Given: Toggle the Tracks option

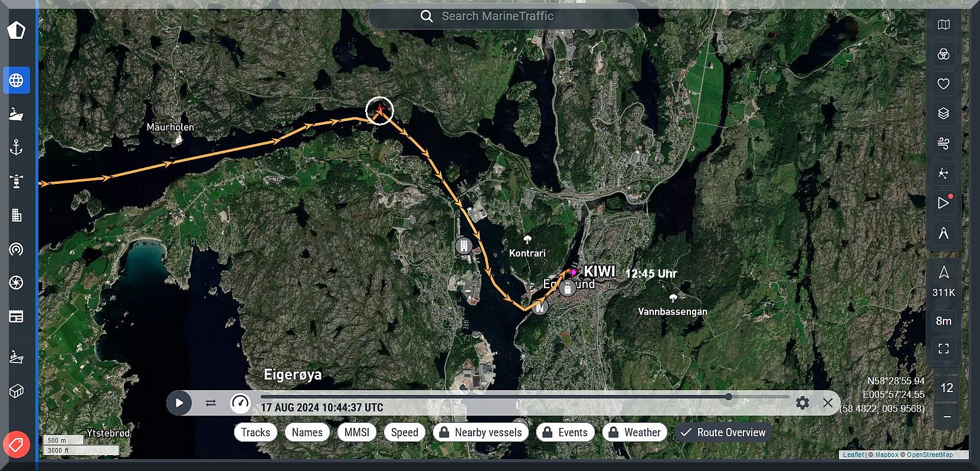Looking at the screenshot, I should [x=255, y=432].
